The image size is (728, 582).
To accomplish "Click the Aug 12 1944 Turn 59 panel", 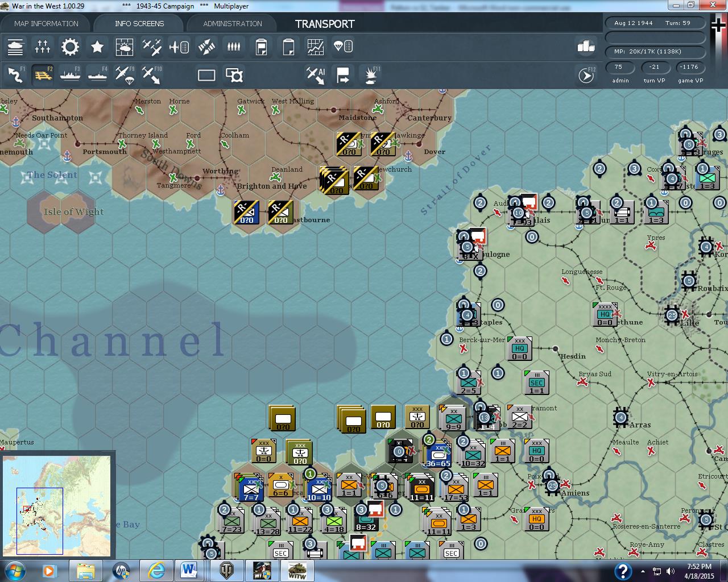I will [x=655, y=23].
